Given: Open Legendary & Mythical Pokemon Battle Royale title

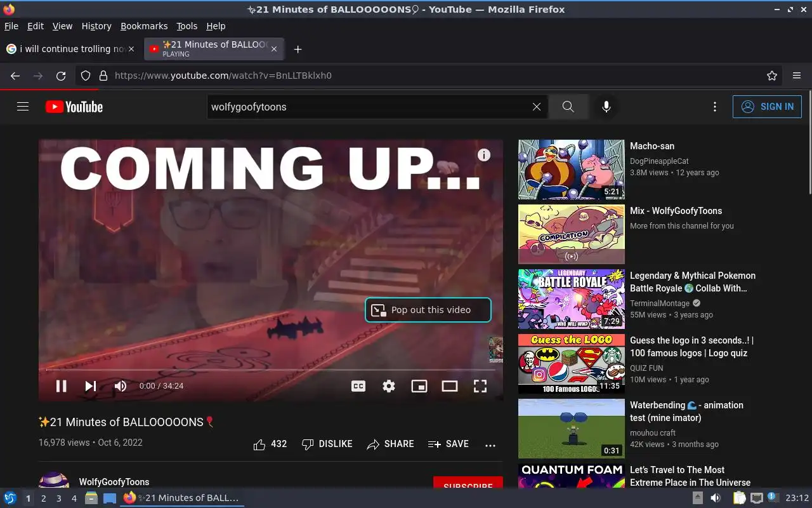Looking at the screenshot, I should point(693,282).
